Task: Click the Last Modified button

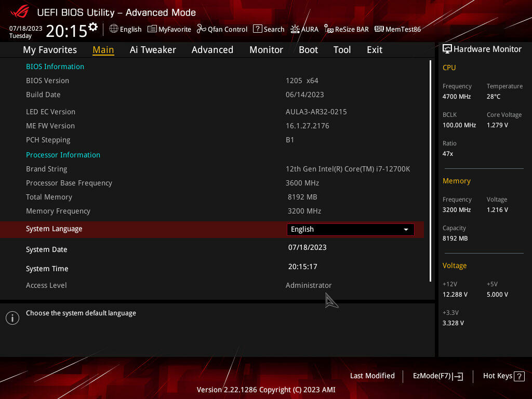Action: [372, 376]
